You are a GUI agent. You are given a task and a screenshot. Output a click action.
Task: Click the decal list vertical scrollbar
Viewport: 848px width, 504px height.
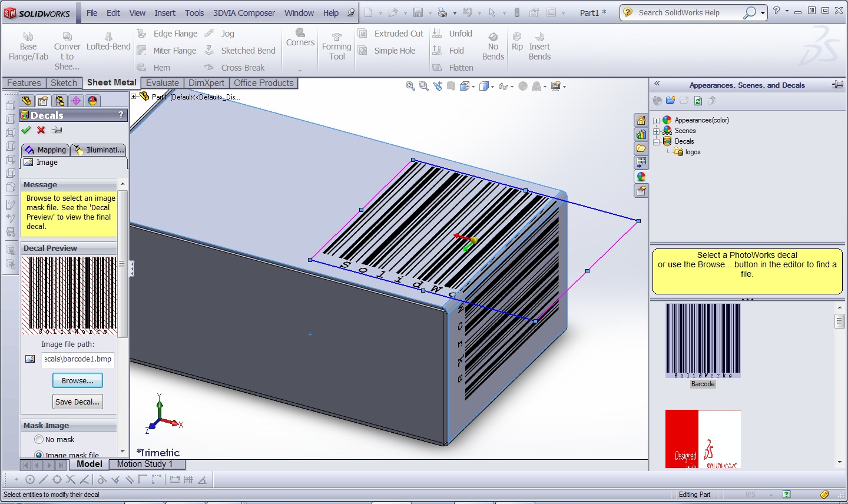click(x=840, y=384)
